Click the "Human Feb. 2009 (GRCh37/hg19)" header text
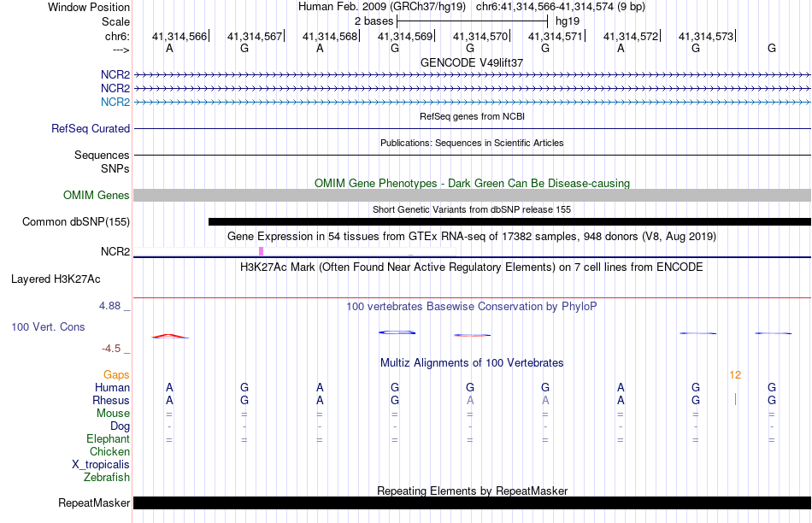The height and width of the screenshot is (523, 812). coord(382,7)
